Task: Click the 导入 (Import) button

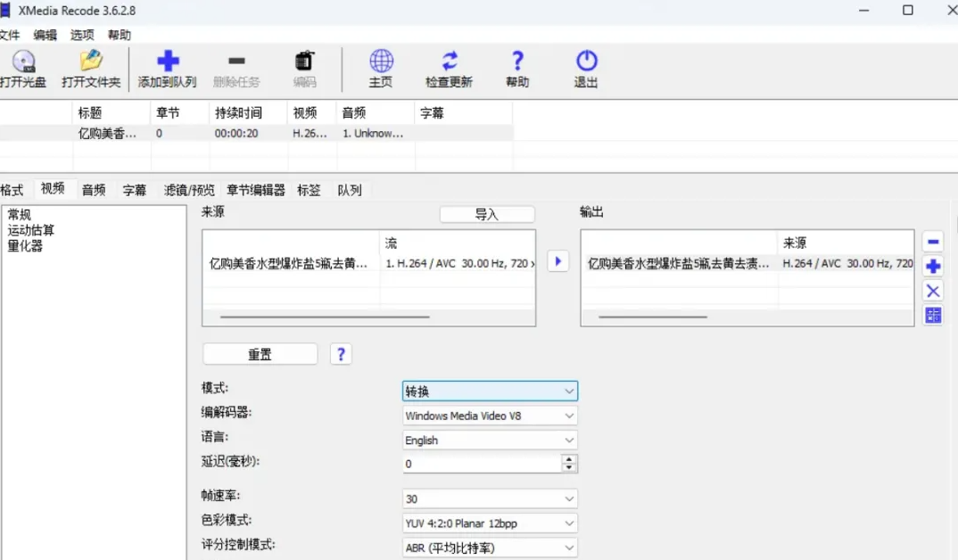Action: [487, 214]
